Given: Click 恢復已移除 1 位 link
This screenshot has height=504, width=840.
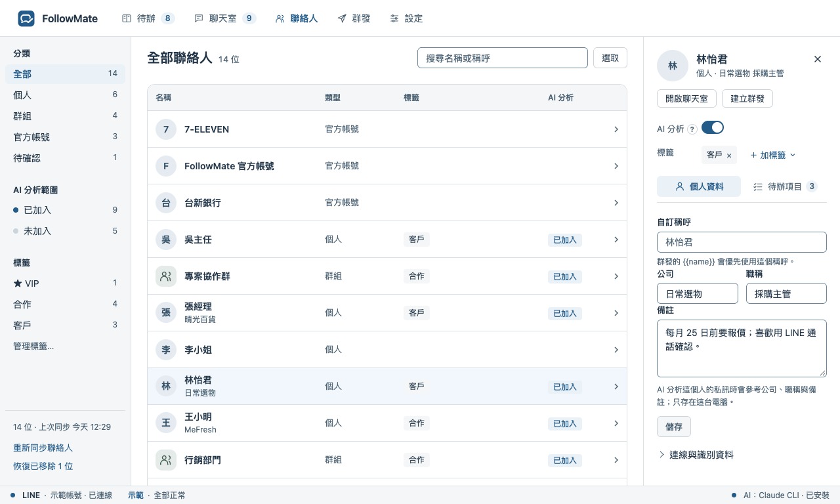Looking at the screenshot, I should coord(43,466).
